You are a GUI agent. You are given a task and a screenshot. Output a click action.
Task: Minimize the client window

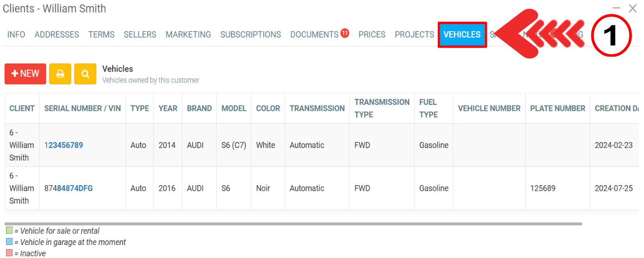(x=616, y=8)
